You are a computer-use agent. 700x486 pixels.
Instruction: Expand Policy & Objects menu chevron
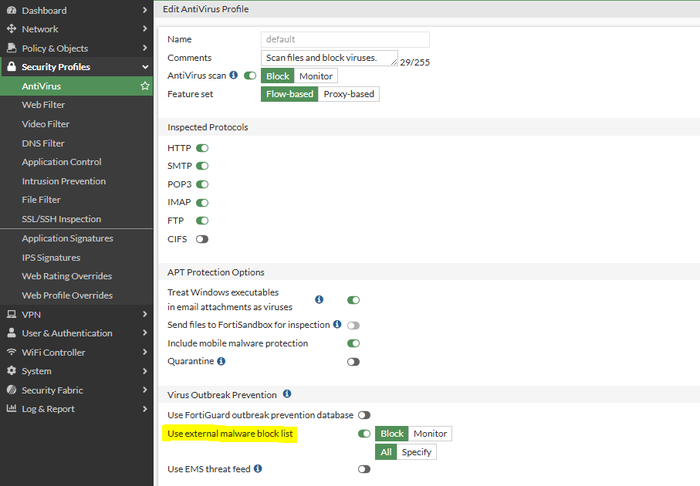pyautogui.click(x=145, y=48)
